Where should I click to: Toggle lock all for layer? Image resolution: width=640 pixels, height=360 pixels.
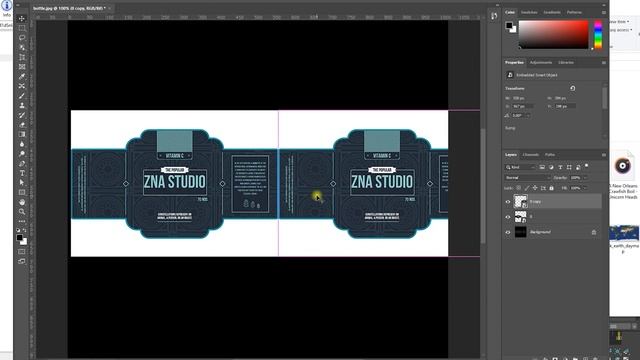(x=551, y=188)
